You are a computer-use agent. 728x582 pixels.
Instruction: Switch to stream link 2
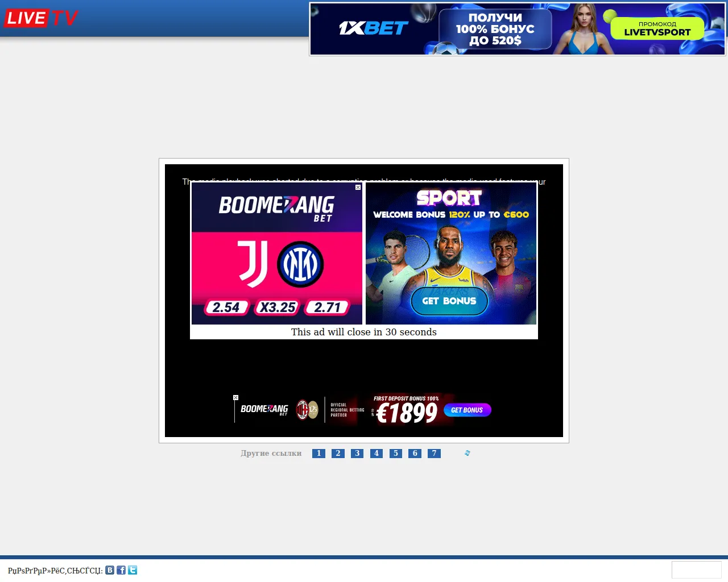point(338,454)
